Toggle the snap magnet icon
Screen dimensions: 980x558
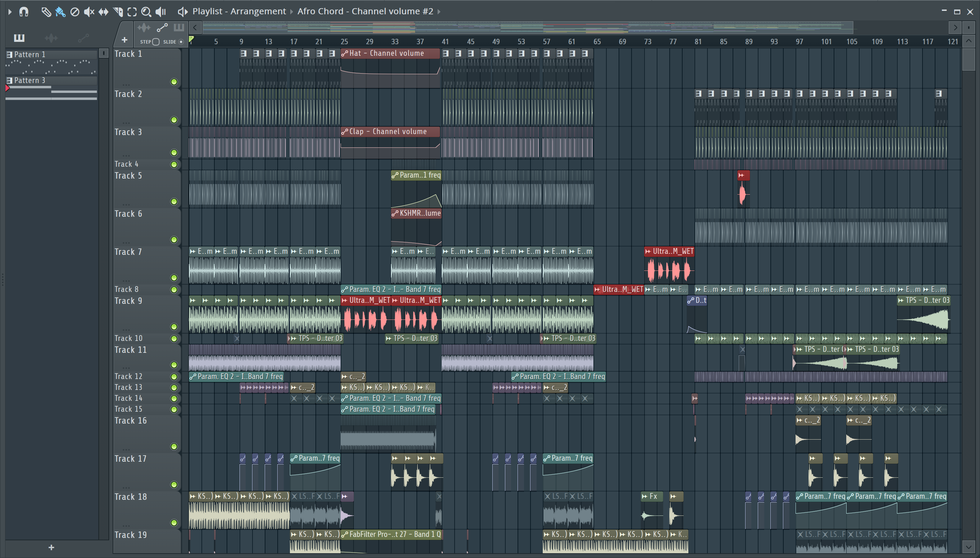point(24,12)
